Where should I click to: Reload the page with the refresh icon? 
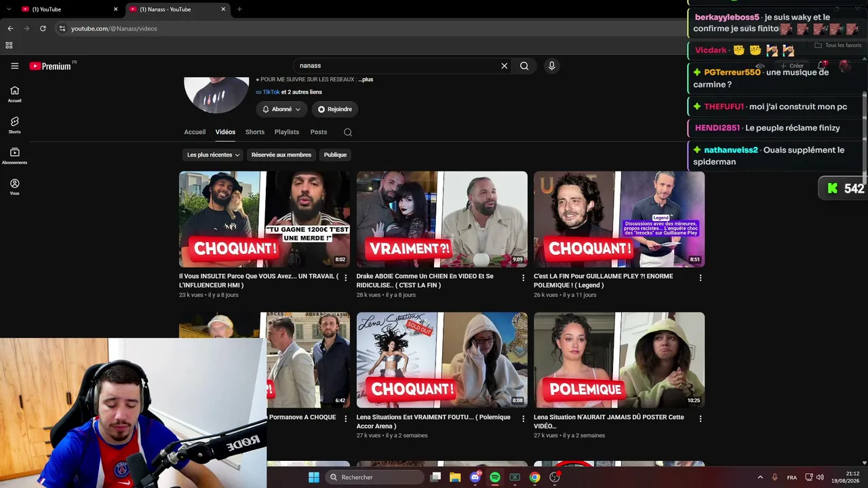click(x=43, y=28)
